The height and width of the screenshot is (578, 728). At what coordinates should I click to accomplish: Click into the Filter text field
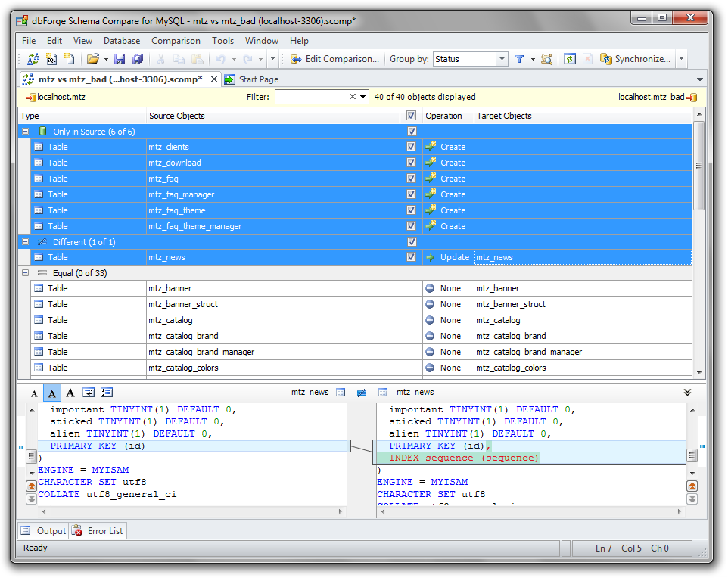tap(312, 97)
